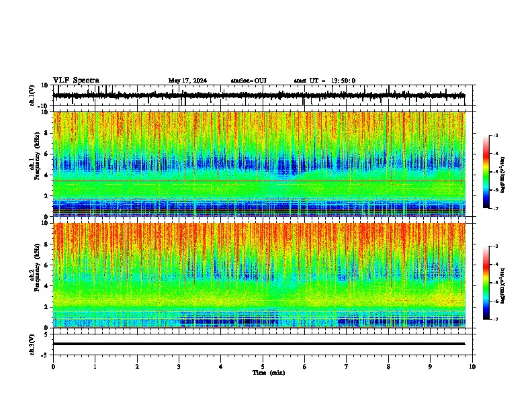This screenshot has width=532, height=411.
Task: Click the "ch.1(V)" waveform axis label
Action: point(32,95)
